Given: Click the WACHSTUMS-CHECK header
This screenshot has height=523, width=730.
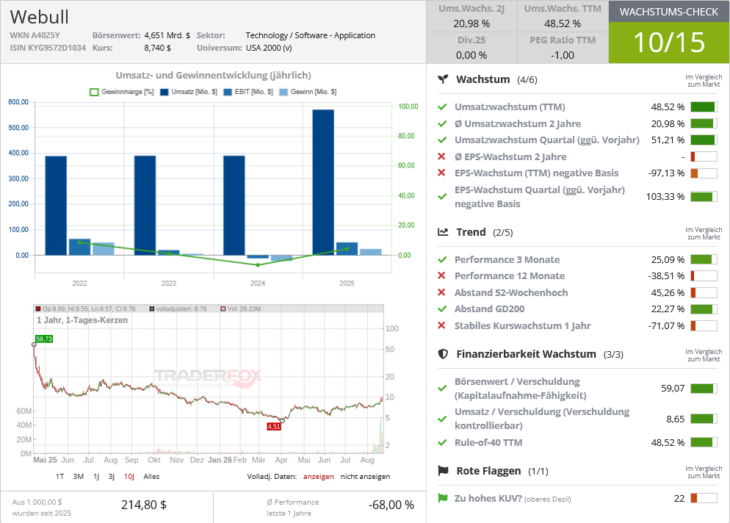Looking at the screenshot, I should point(669,12).
